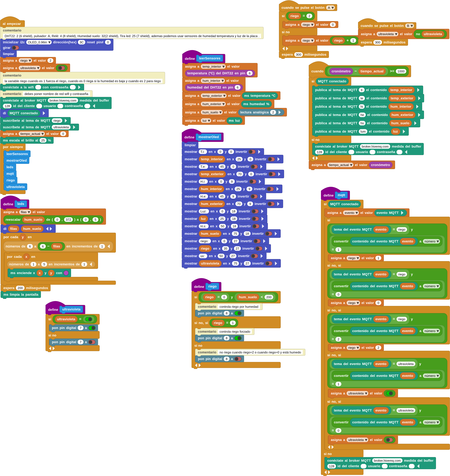Edit the 3C dirección(hex) field
450x476 pixels.
click(82, 42)
